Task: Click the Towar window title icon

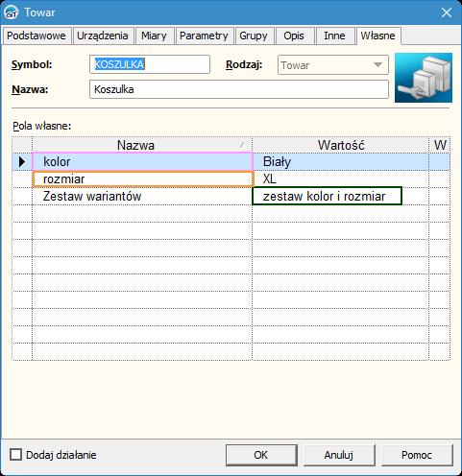Action: (12, 12)
